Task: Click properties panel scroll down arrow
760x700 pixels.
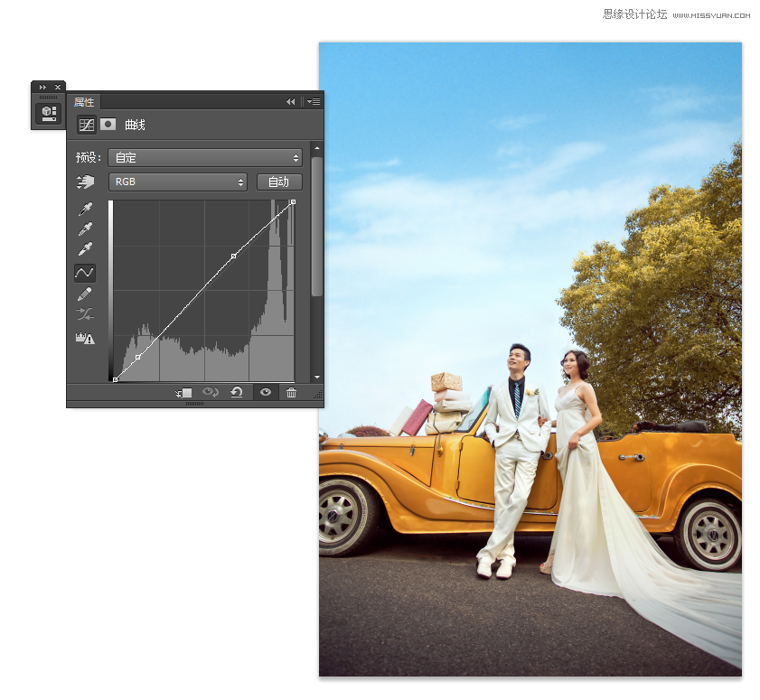Action: point(317,377)
